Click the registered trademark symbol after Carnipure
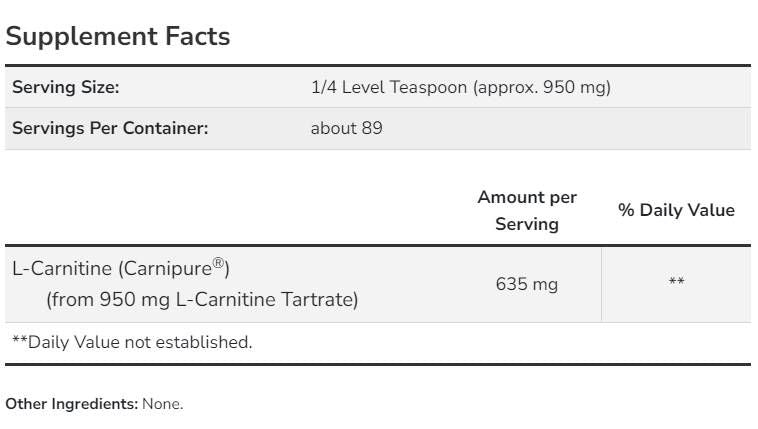 (217, 264)
